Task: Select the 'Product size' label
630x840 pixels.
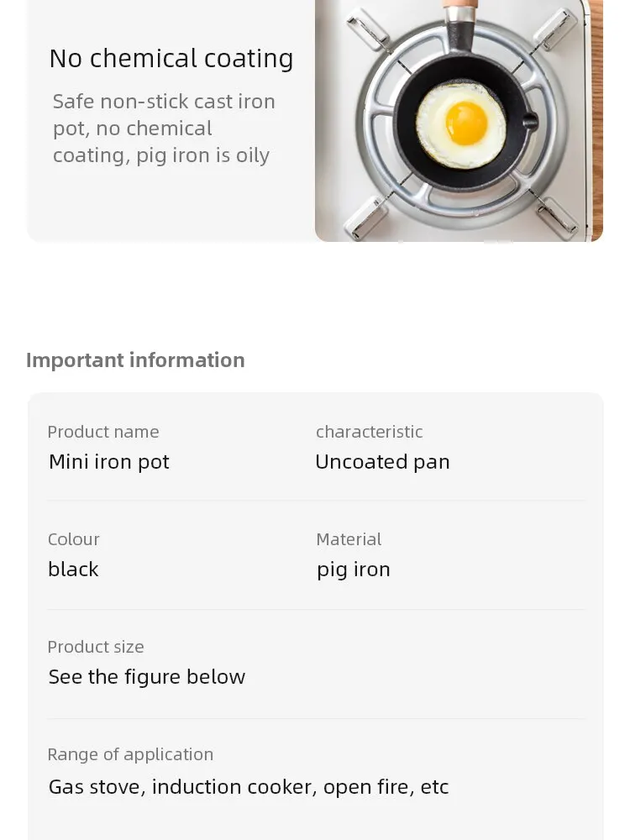Action: pos(96,647)
